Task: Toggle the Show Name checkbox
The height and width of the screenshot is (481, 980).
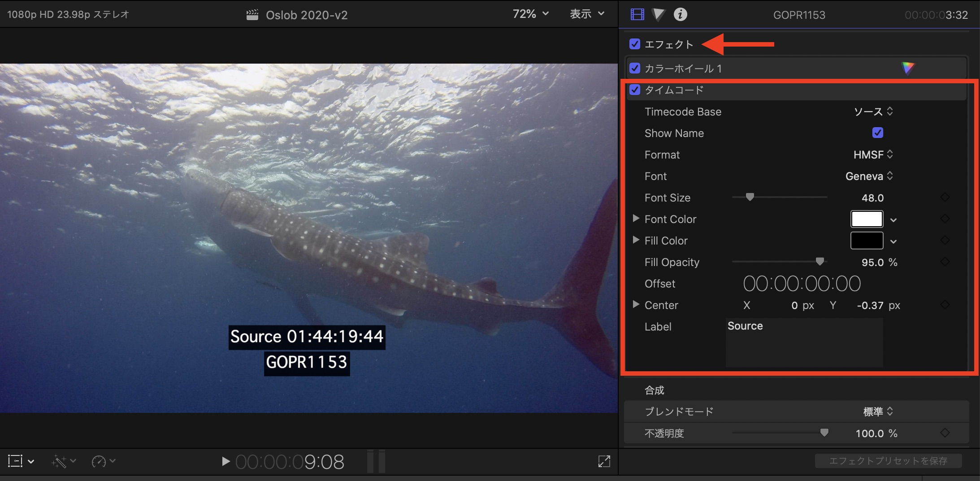Action: [x=877, y=133]
